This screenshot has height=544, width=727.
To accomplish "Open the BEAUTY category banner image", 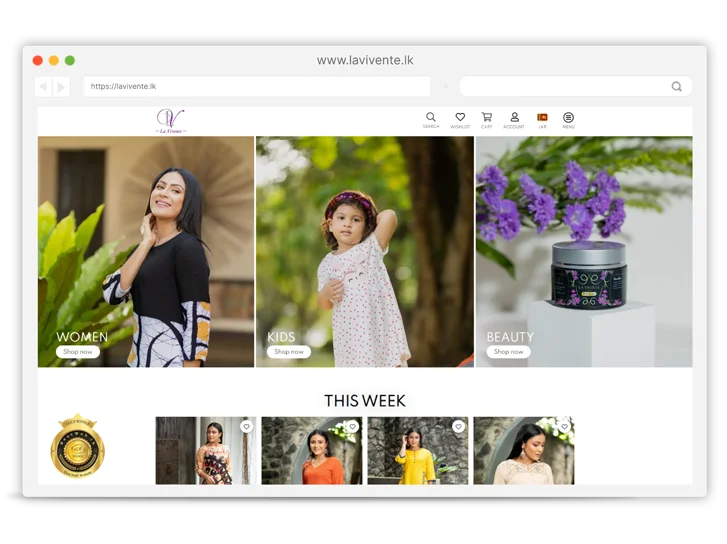I will pos(584,251).
